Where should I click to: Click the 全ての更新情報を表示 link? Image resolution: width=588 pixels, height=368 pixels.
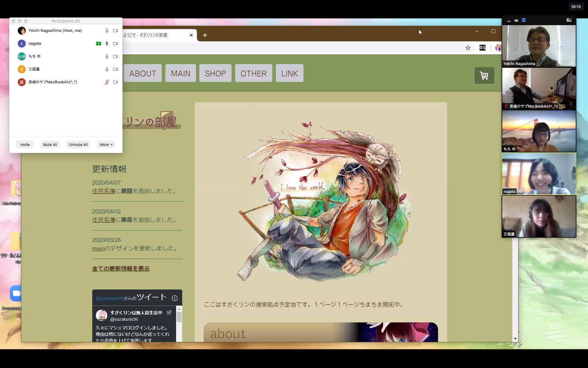click(x=121, y=269)
